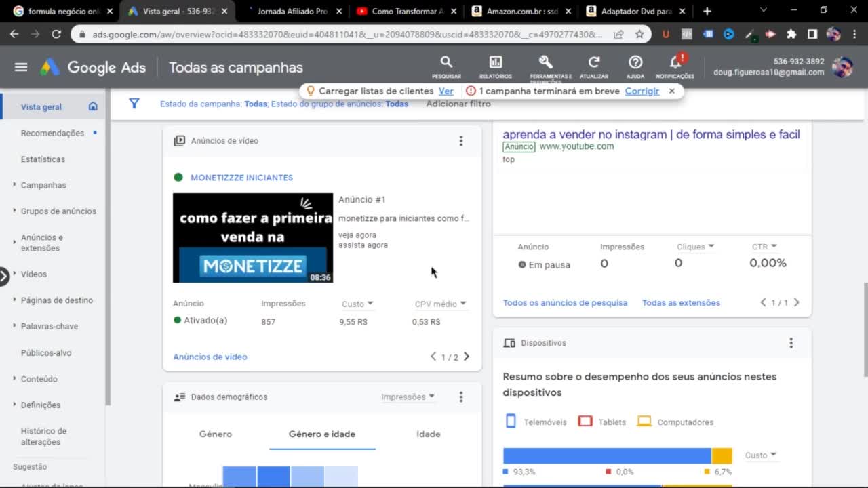This screenshot has height=488, width=868.
Task: Open the CPV médio column dropdown
Action: pyautogui.click(x=441, y=304)
